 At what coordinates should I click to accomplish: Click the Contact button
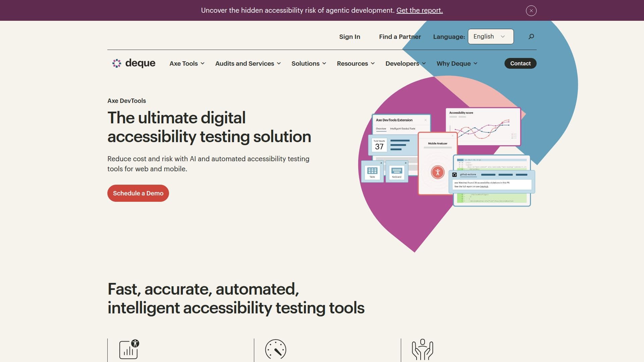[x=520, y=63]
